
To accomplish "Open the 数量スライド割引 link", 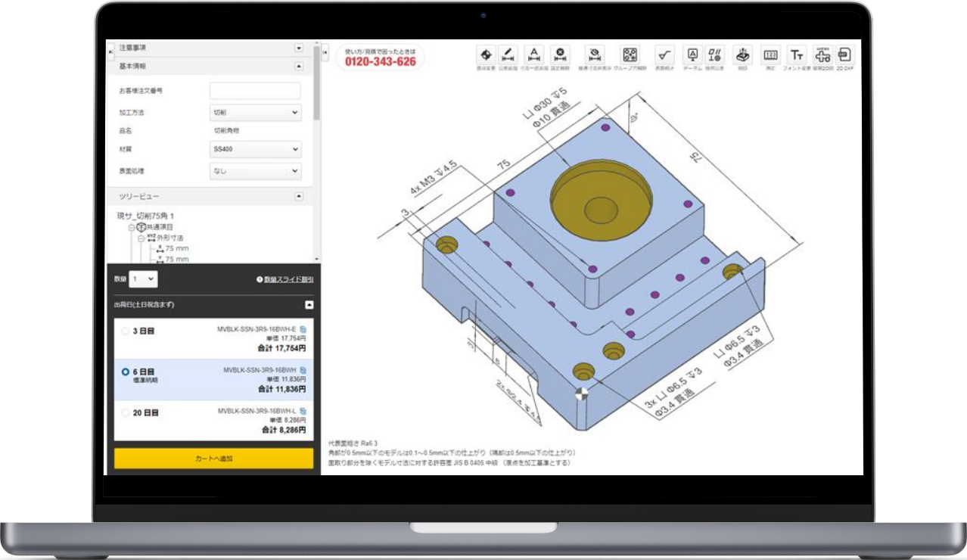I will coord(288,279).
